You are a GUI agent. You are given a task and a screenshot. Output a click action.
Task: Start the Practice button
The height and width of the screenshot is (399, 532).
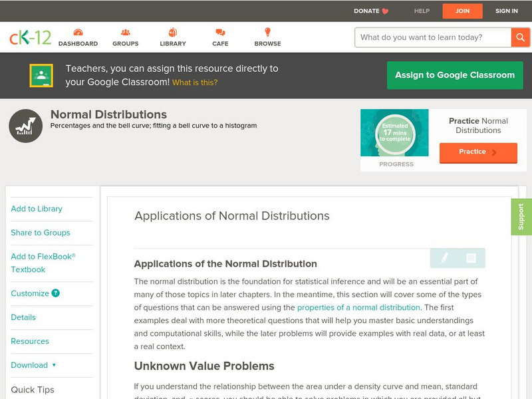(x=477, y=152)
